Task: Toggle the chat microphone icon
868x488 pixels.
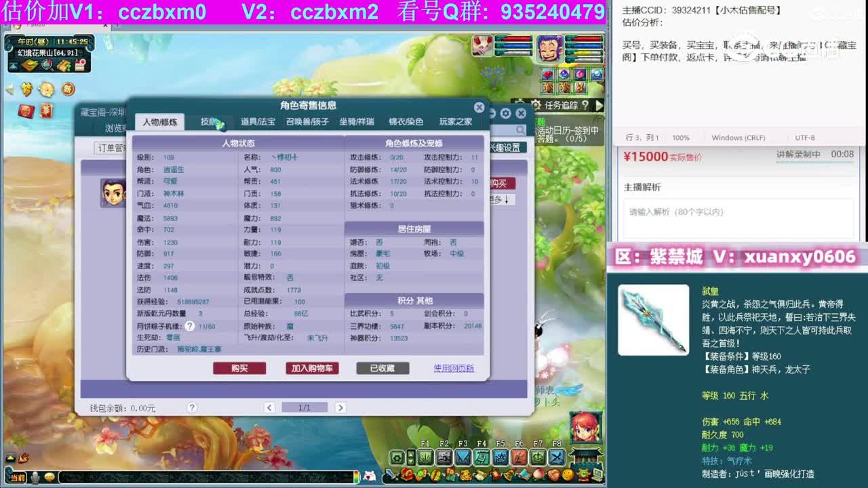Action: (35, 477)
